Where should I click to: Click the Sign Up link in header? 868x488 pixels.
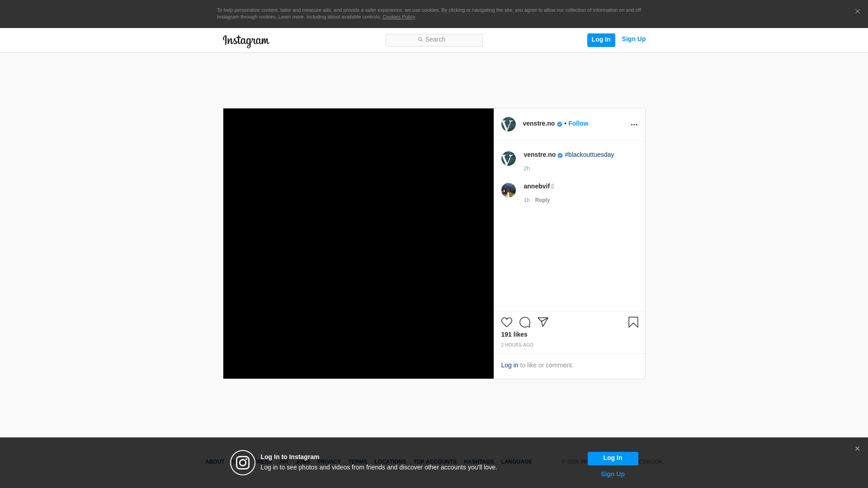(633, 39)
